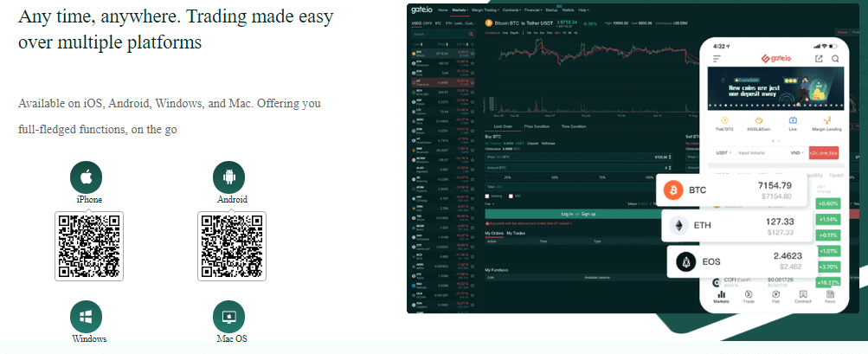This screenshot has width=868, height=354.
Task: Click the New coins promo banner
Action: coord(775,87)
